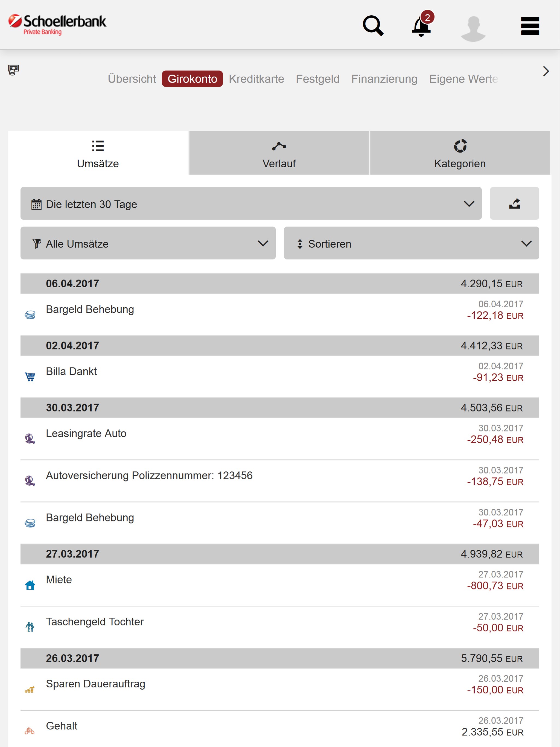
Task: Switch to the Verlauf tab
Action: click(x=279, y=154)
